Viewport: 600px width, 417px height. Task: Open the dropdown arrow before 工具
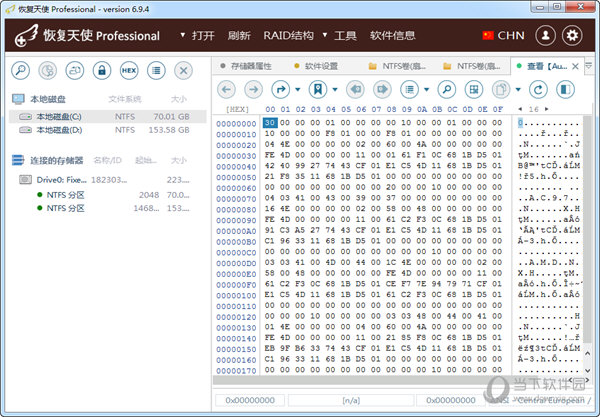click(x=325, y=35)
